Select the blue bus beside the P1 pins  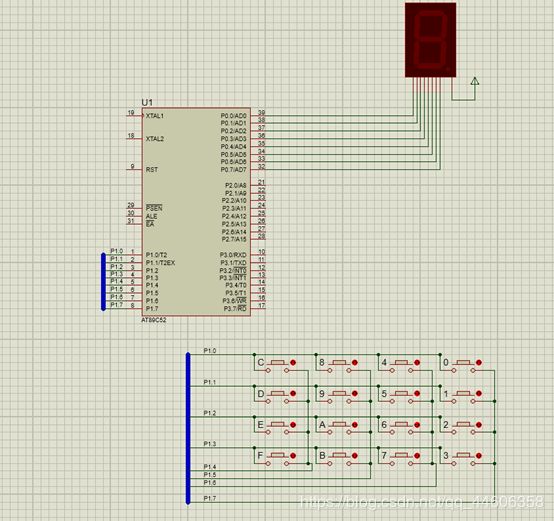point(104,282)
